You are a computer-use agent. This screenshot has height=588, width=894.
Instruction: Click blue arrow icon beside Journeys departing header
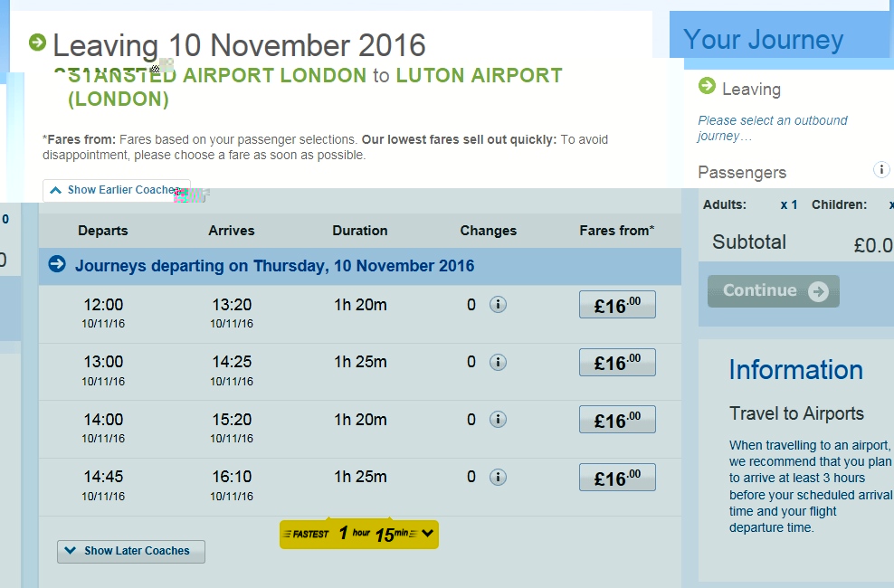tap(57, 265)
